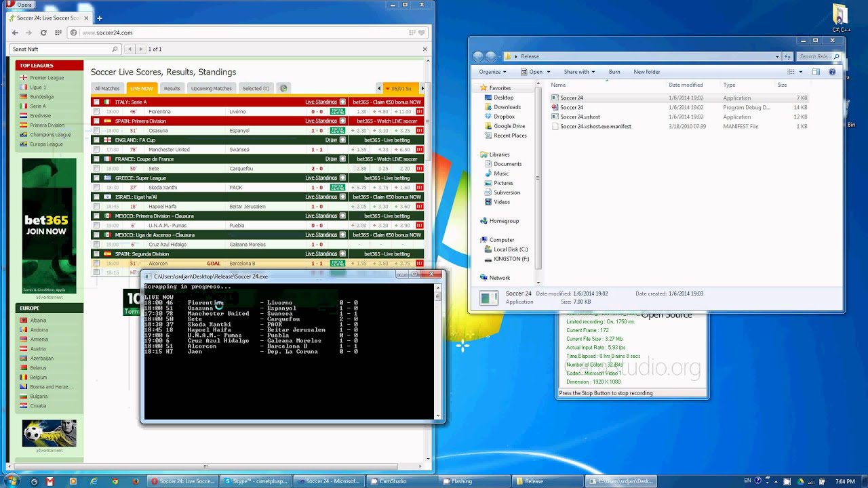Image resolution: width=868 pixels, height=488 pixels.
Task: Open Opera Speed Dial grid icon
Action: (x=58, y=33)
